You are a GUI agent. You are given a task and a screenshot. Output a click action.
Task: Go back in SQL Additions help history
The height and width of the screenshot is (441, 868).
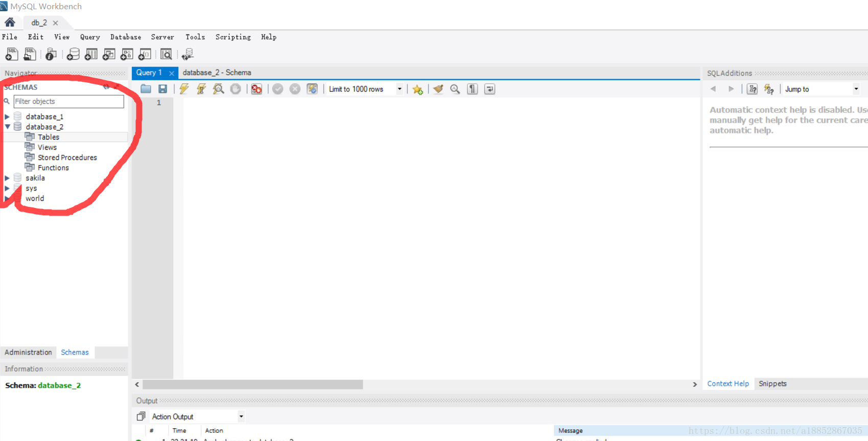(713, 89)
